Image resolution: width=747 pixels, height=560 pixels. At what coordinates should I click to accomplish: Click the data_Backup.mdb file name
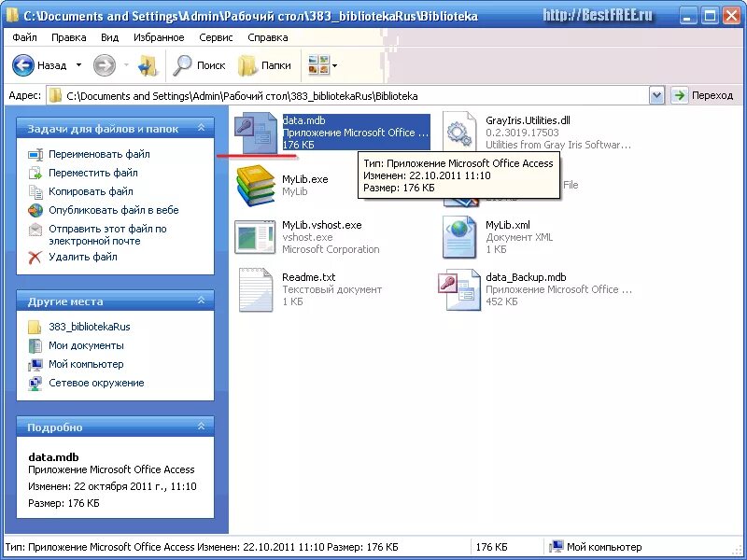click(526, 276)
